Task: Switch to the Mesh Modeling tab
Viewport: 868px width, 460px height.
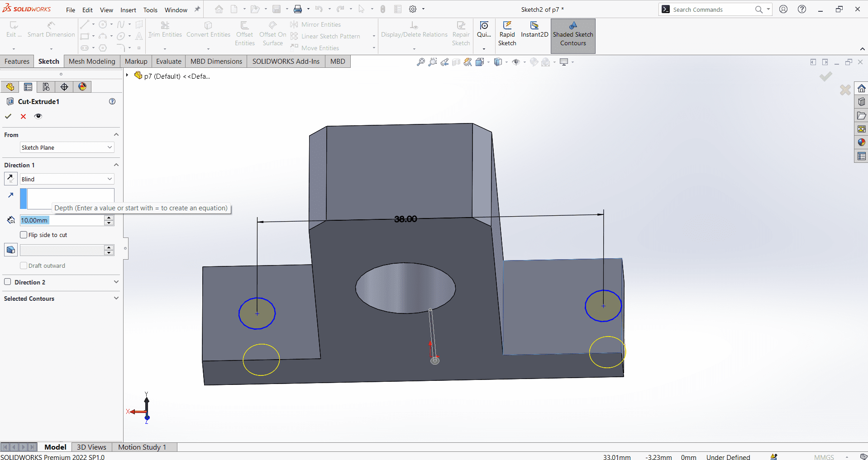Action: (92, 62)
